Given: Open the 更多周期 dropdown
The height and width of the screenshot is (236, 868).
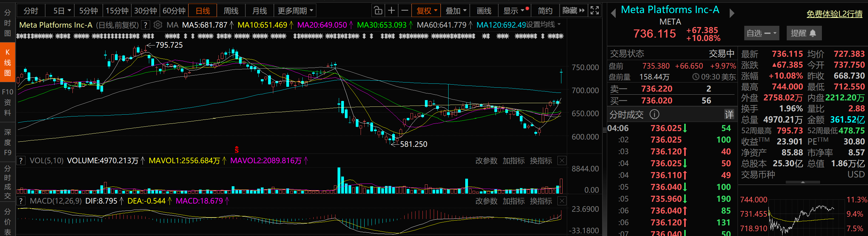Looking at the screenshot, I should click(295, 11).
